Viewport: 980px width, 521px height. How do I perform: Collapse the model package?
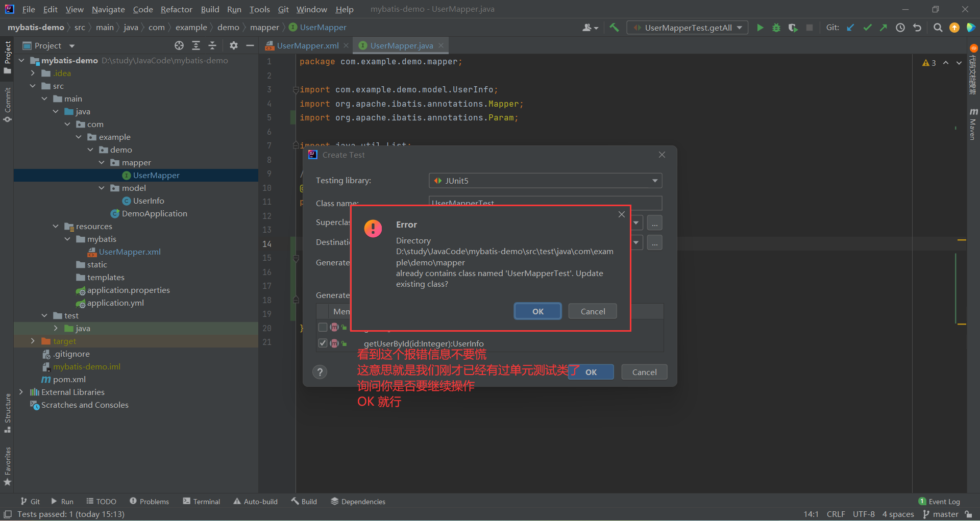pos(102,188)
